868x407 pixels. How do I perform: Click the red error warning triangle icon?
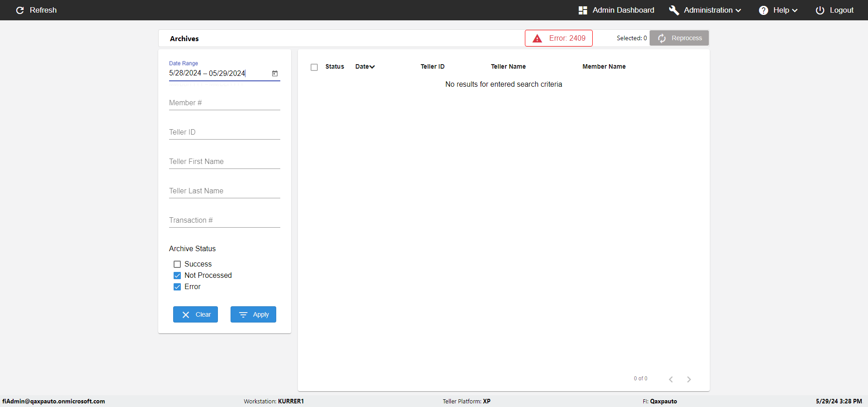pyautogui.click(x=537, y=38)
